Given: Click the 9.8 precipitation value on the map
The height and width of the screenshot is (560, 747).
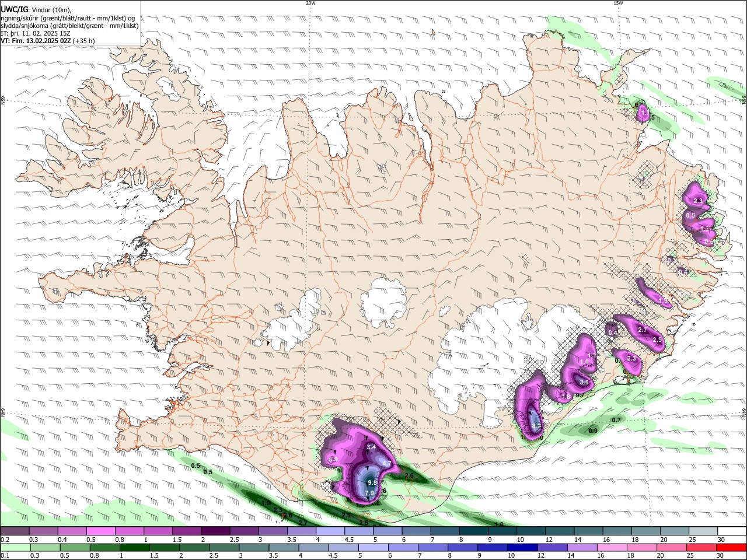Looking at the screenshot, I should (373, 483).
